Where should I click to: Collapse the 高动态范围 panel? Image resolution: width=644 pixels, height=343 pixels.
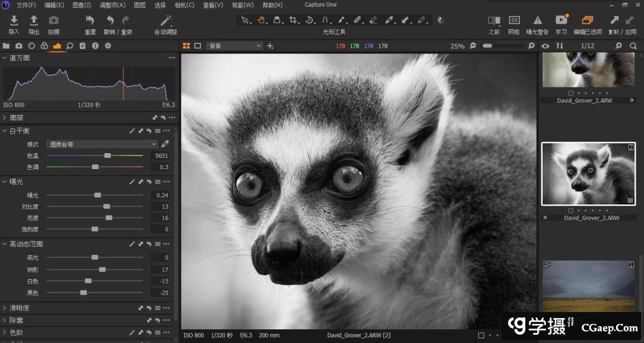pyautogui.click(x=5, y=244)
